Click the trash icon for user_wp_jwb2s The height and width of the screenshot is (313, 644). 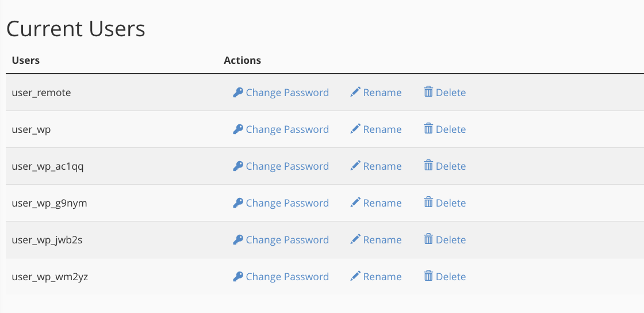[x=428, y=239]
